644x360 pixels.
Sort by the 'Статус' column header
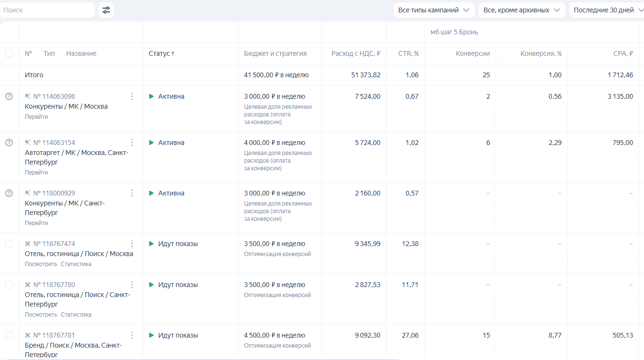click(161, 53)
